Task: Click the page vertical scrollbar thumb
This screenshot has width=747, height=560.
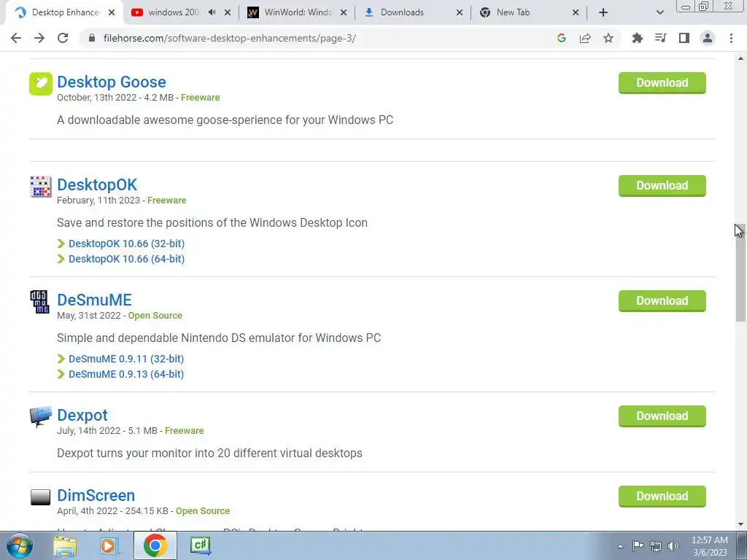Action: [740, 273]
